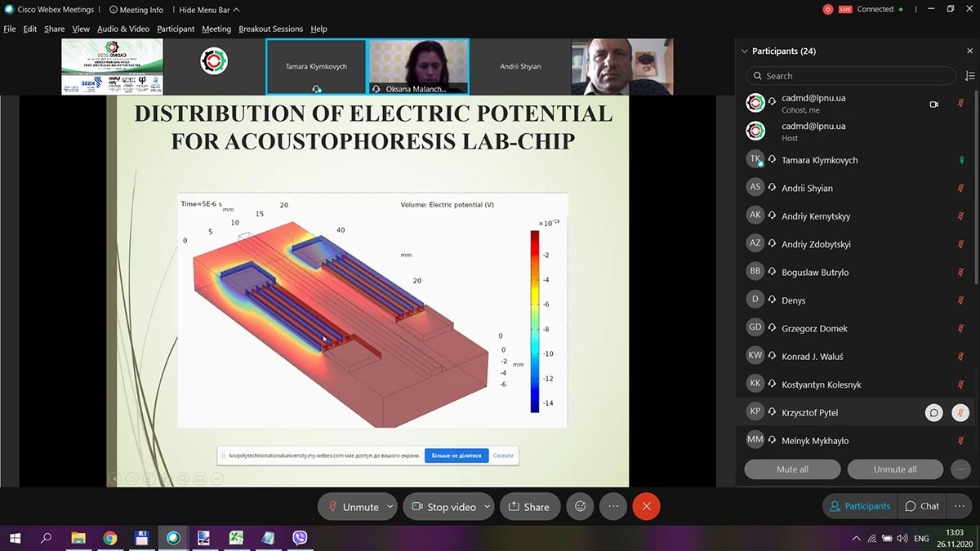This screenshot has width=980, height=551.
Task: Open the Audio & Video menu
Action: pos(123,29)
